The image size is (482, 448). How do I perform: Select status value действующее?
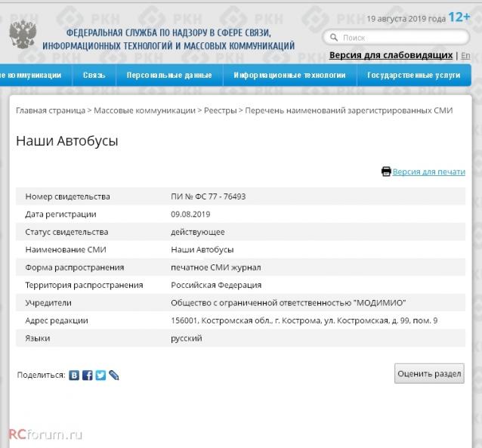(x=198, y=232)
